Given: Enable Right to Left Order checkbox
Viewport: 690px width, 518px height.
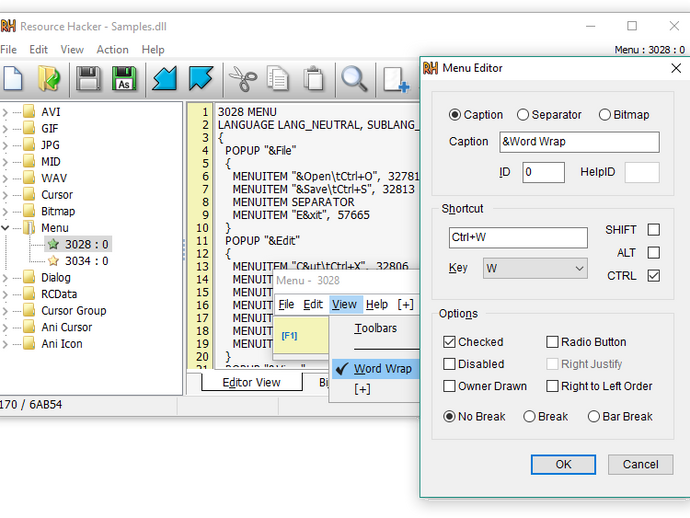Looking at the screenshot, I should click(552, 386).
